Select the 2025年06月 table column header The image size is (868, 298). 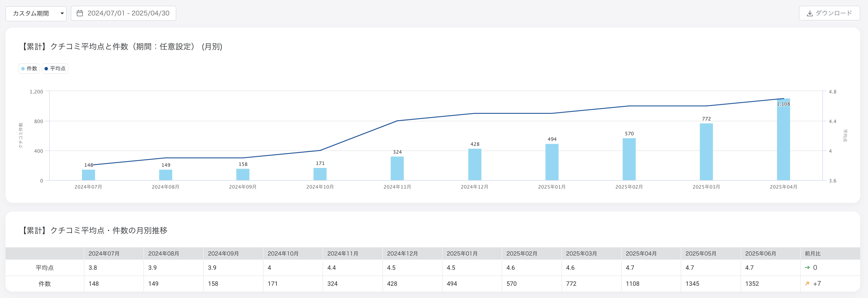click(760, 253)
